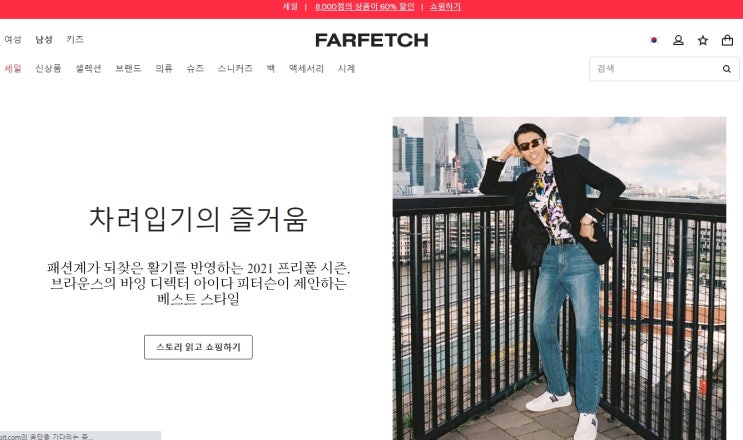Switch to the 여성 section
The image size is (743, 440).
[x=13, y=39]
